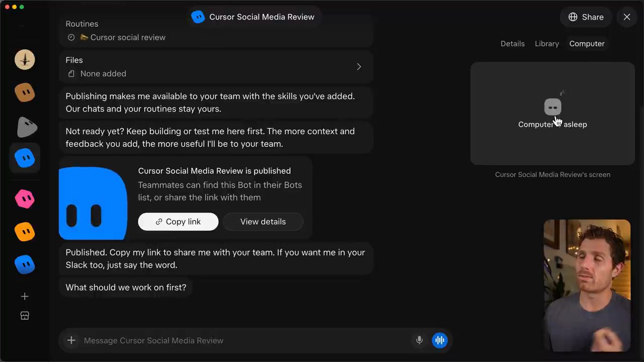Open the bot store icon in sidebar
This screenshot has height=362, width=644.
[x=25, y=316]
